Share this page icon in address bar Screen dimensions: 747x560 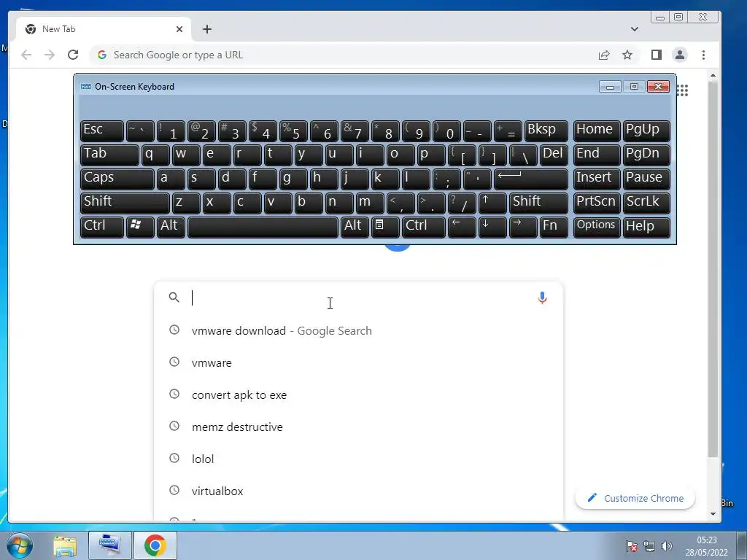[x=604, y=55]
